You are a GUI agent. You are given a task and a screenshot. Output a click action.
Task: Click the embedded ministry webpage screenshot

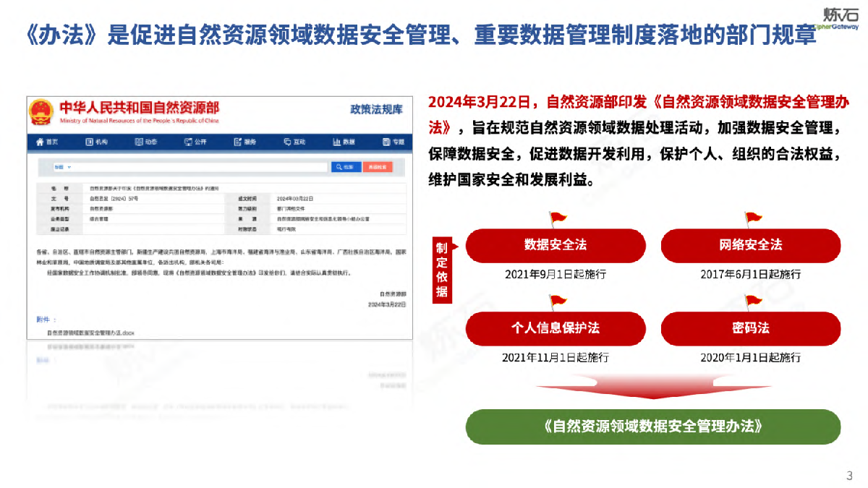click(x=220, y=217)
